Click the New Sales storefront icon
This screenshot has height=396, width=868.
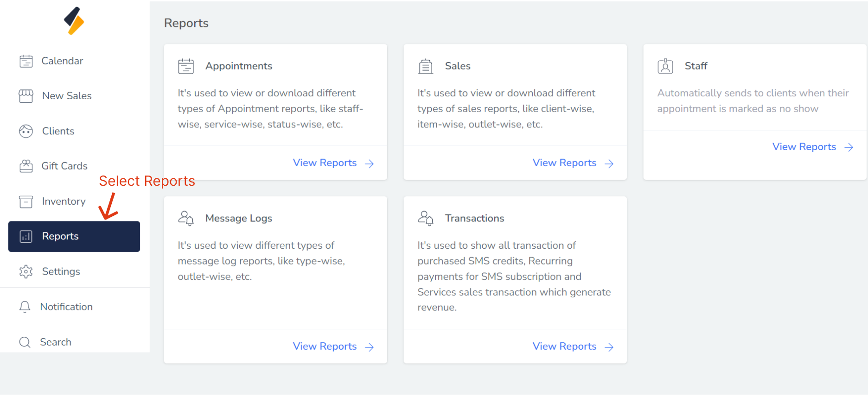point(26,96)
